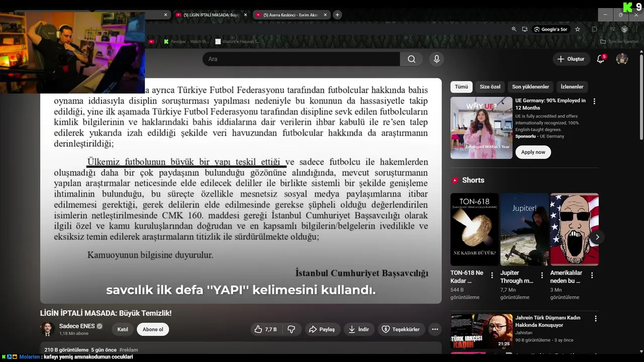Click the Katıl join button
Viewport: 644px width, 362px height.
coord(123,329)
